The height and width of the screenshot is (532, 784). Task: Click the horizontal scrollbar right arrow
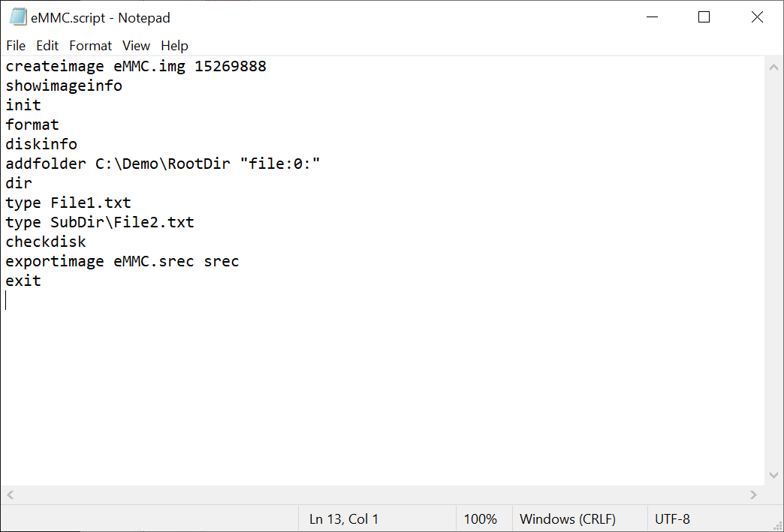pyautogui.click(x=753, y=494)
